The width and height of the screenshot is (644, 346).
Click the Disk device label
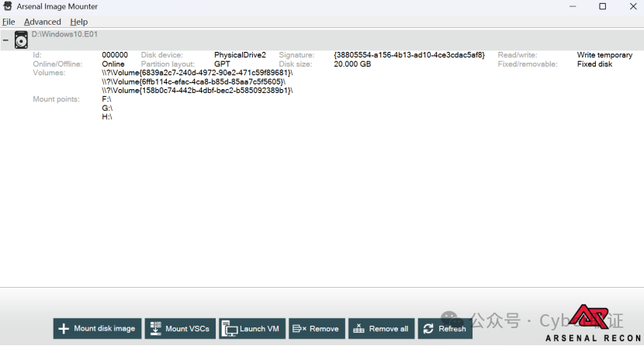(x=162, y=55)
